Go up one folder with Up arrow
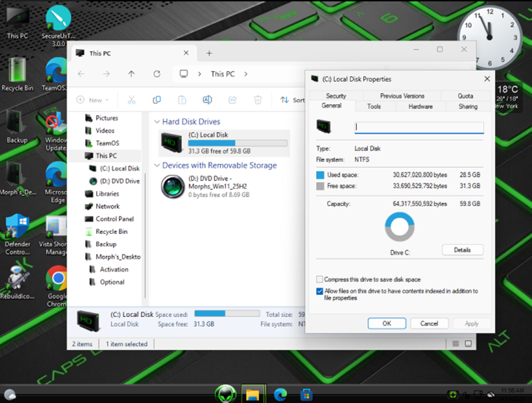The width and height of the screenshot is (532, 403). coord(131,74)
